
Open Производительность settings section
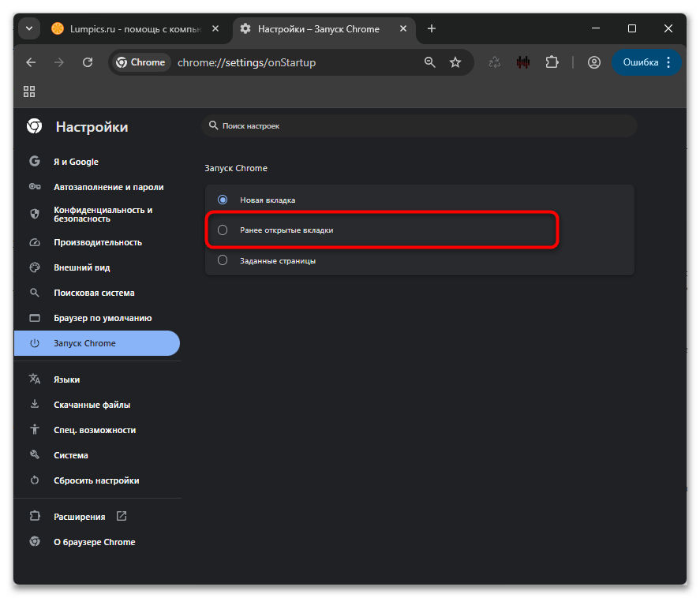[x=97, y=242]
